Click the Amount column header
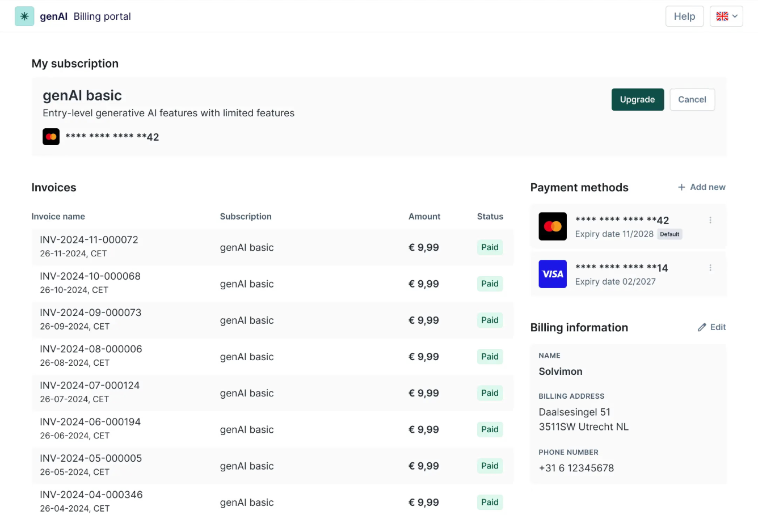The height and width of the screenshot is (532, 758). pyautogui.click(x=424, y=217)
